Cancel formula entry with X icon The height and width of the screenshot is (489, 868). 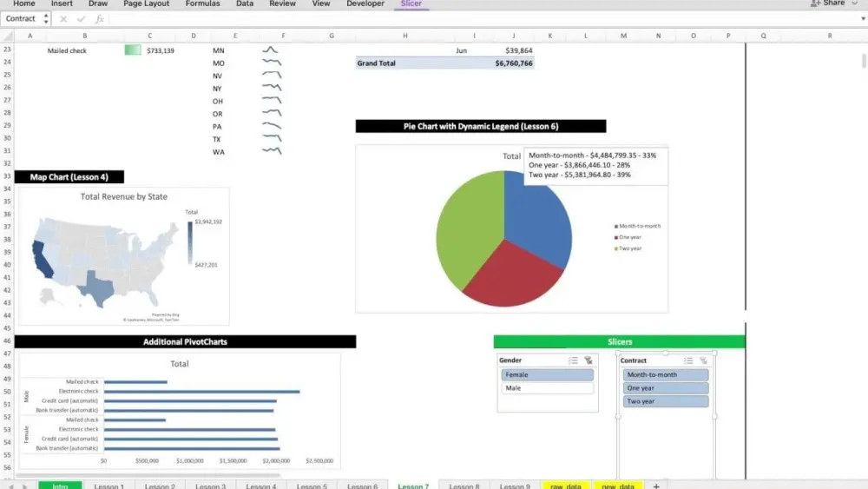point(63,19)
